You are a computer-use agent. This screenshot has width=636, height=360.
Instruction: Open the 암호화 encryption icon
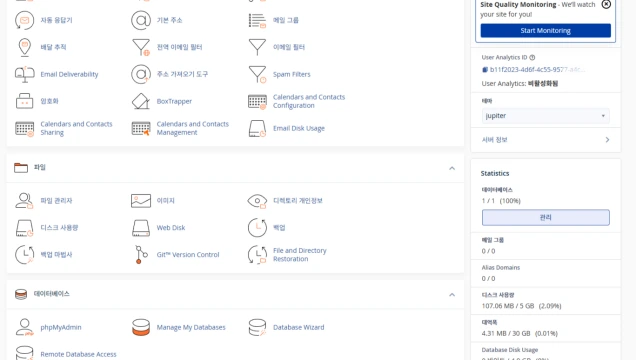[x=24, y=101]
